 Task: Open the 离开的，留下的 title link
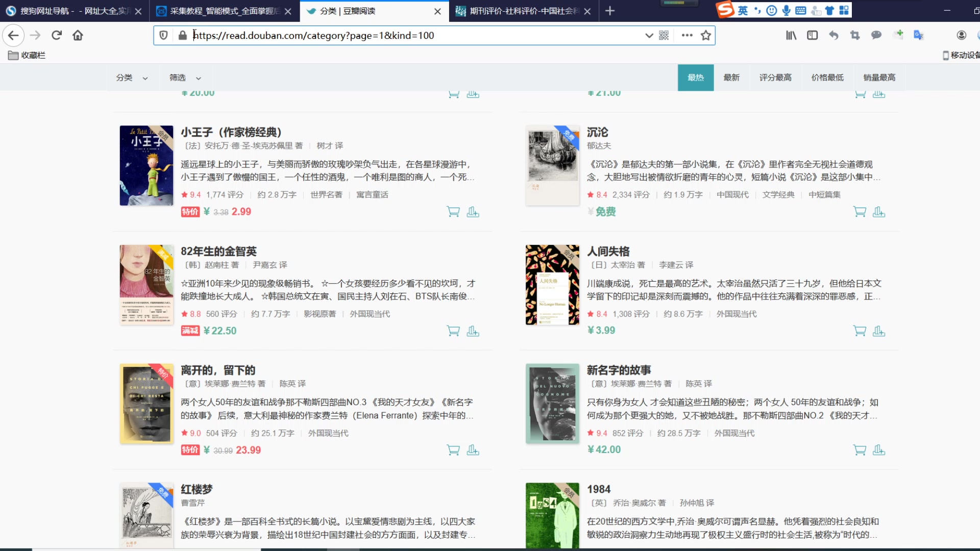218,370
